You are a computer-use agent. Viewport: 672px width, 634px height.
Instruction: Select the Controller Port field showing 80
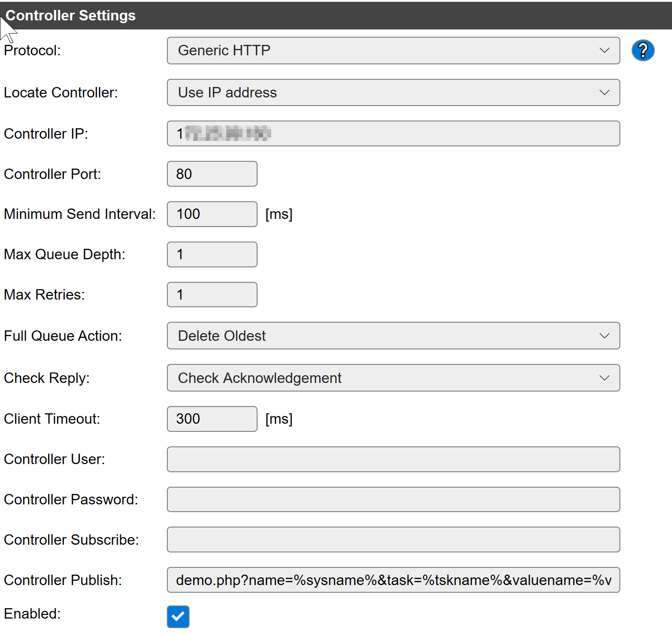coord(212,174)
